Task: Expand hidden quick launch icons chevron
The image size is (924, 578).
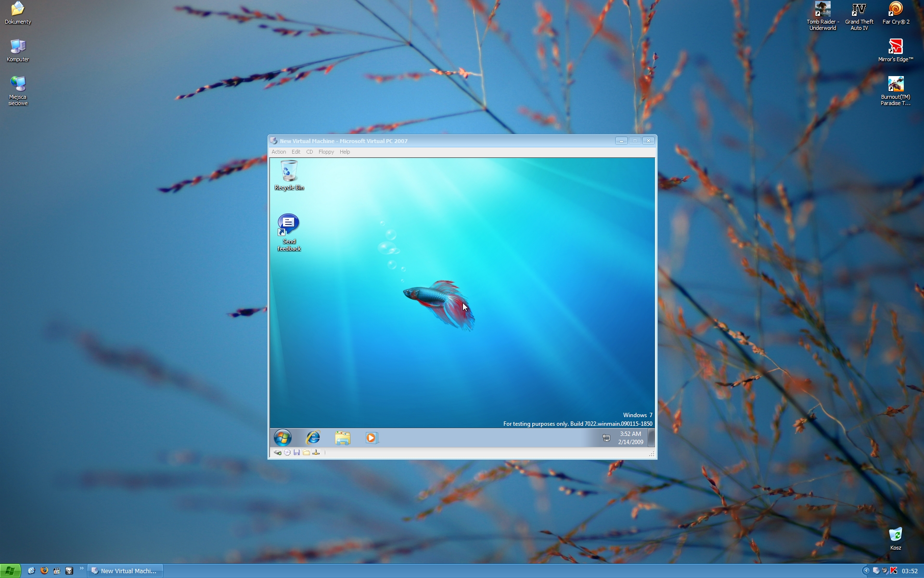Action: pyautogui.click(x=81, y=568)
